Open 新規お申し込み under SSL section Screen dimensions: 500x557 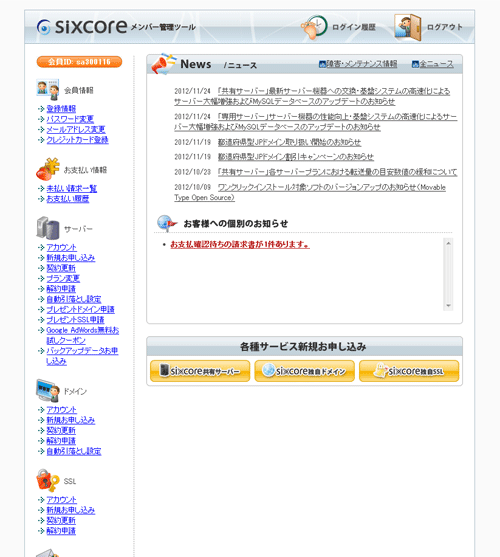(x=71, y=510)
